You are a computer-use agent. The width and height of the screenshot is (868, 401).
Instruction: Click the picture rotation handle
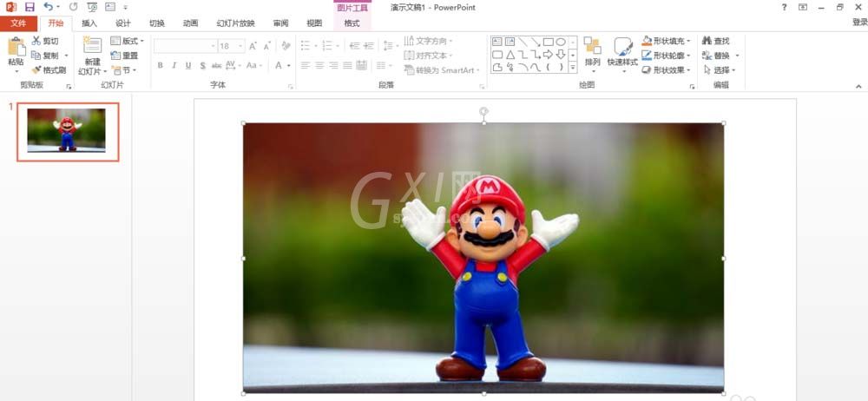(x=483, y=112)
